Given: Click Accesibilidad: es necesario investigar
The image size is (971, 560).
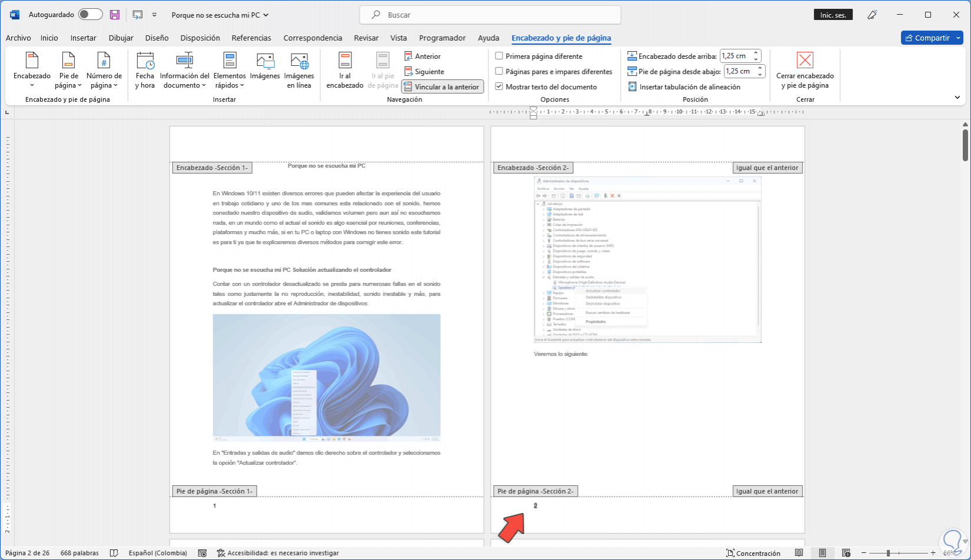Looking at the screenshot, I should pos(278,553).
